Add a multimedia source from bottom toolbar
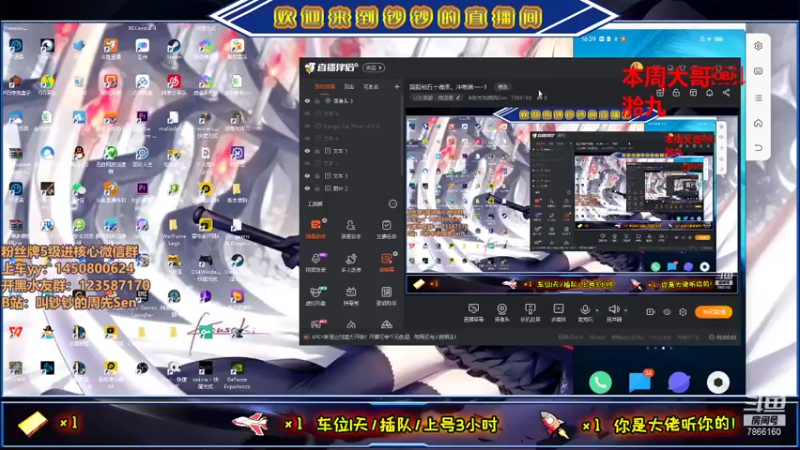800x450 pixels. (x=559, y=312)
